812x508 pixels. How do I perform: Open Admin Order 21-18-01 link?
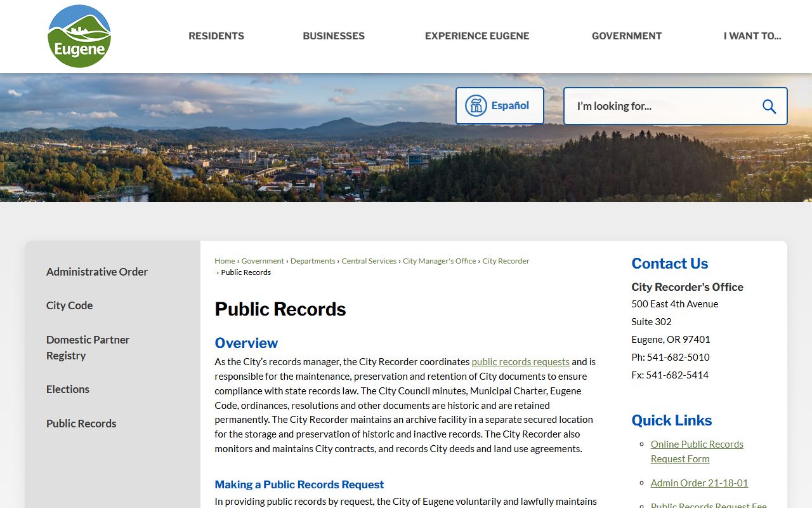(699, 483)
